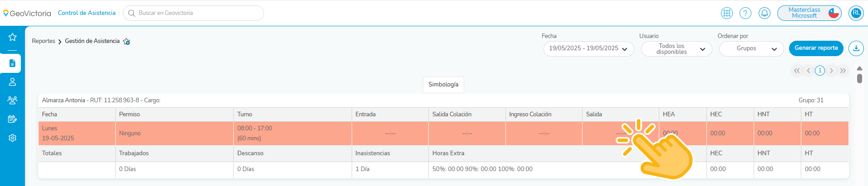Viewport: 868px width, 186px height.
Task: Open the help question mark icon
Action: [745, 13]
